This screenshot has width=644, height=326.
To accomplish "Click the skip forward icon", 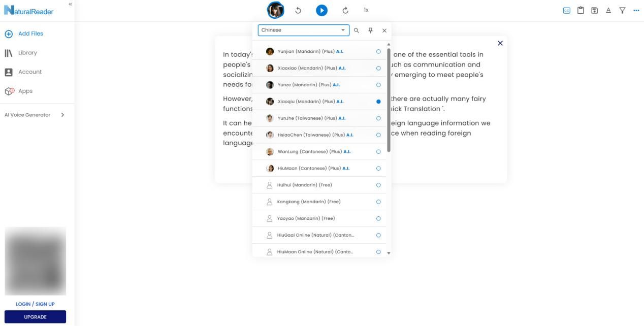I will [x=345, y=10].
